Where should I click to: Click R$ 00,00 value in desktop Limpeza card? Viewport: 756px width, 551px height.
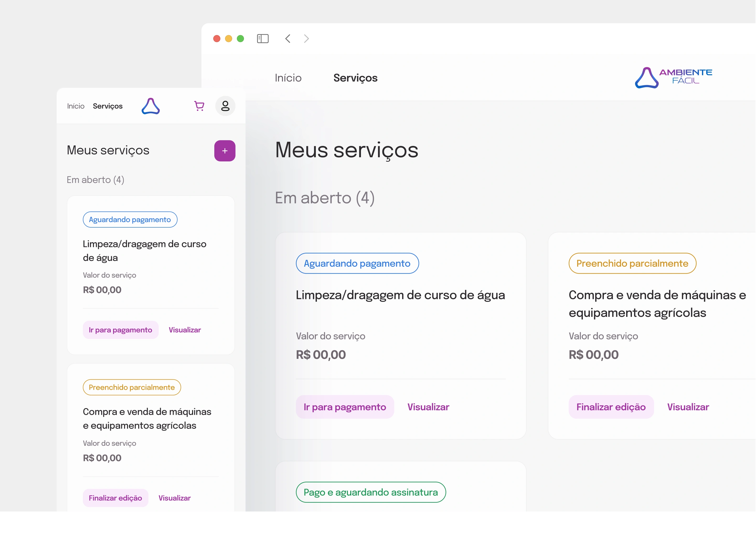point(321,355)
